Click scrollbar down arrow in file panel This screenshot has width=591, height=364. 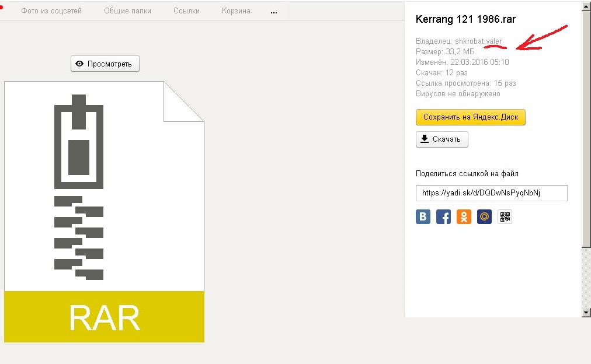coord(586,313)
